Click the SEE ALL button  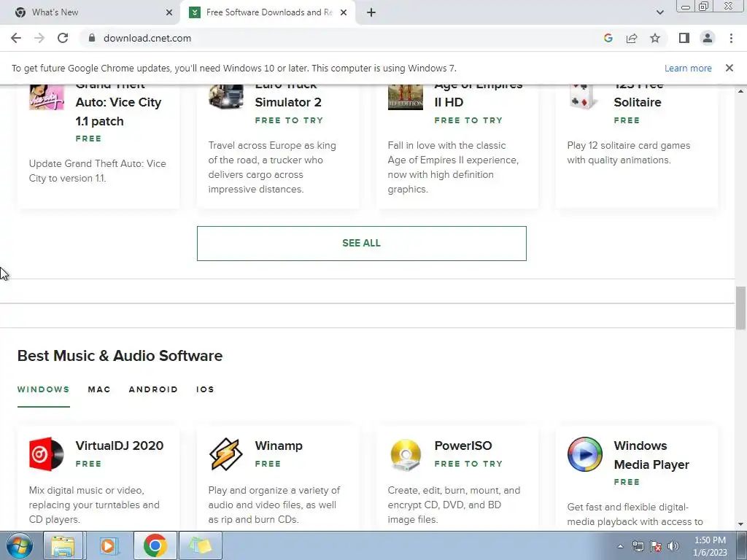pos(362,244)
